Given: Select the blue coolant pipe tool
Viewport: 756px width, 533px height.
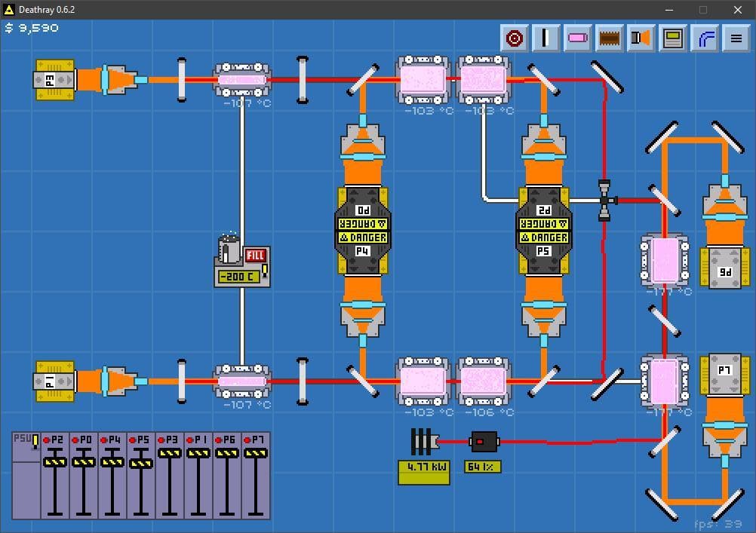Looking at the screenshot, I should (x=705, y=38).
